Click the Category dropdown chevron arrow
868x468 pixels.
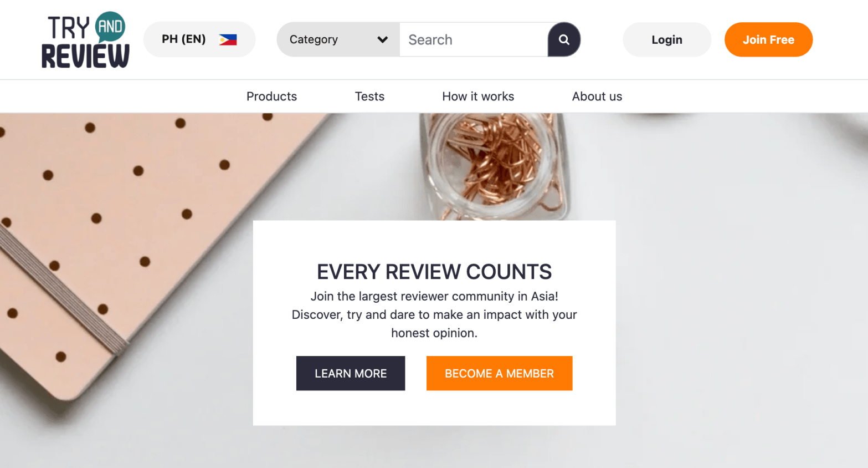pyautogui.click(x=382, y=39)
